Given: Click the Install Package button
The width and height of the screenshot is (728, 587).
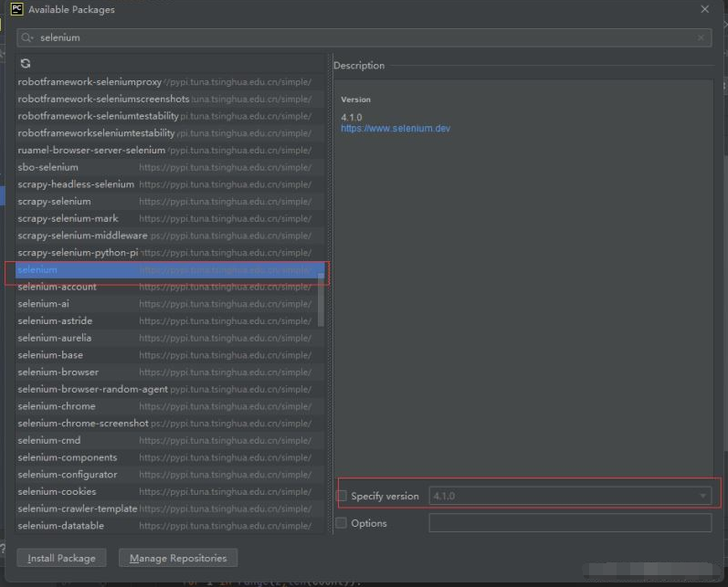Looking at the screenshot, I should (x=61, y=558).
